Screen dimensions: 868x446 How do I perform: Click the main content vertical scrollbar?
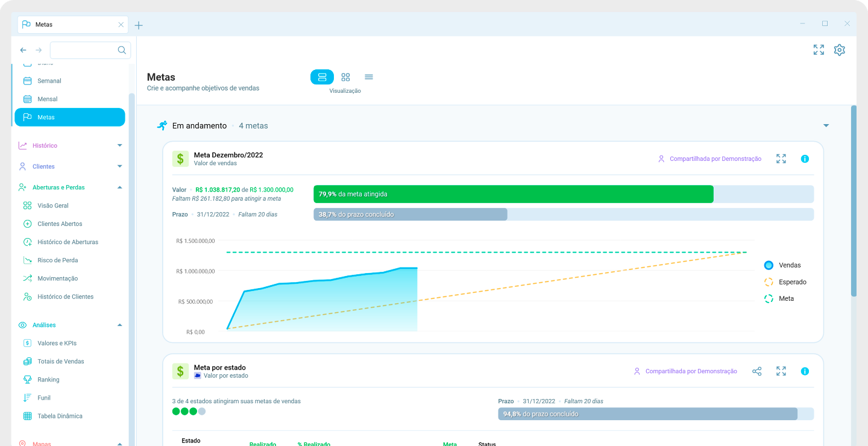(x=854, y=201)
